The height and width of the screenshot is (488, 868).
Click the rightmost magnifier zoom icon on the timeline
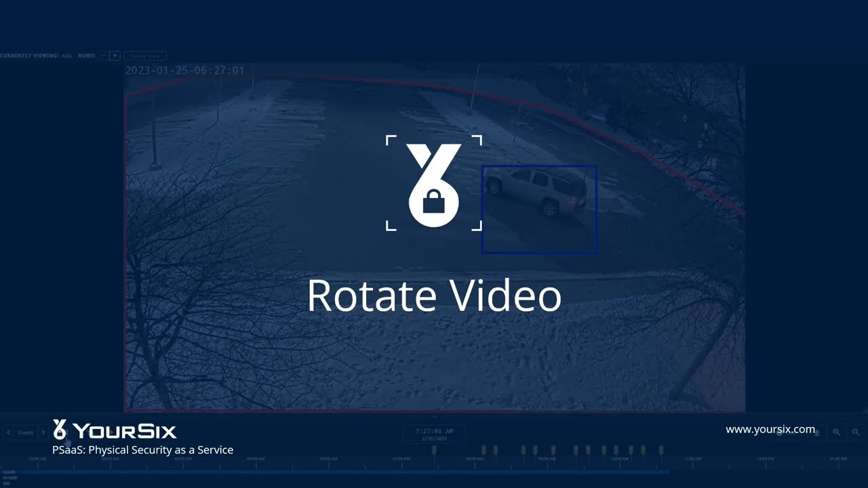[x=856, y=432]
